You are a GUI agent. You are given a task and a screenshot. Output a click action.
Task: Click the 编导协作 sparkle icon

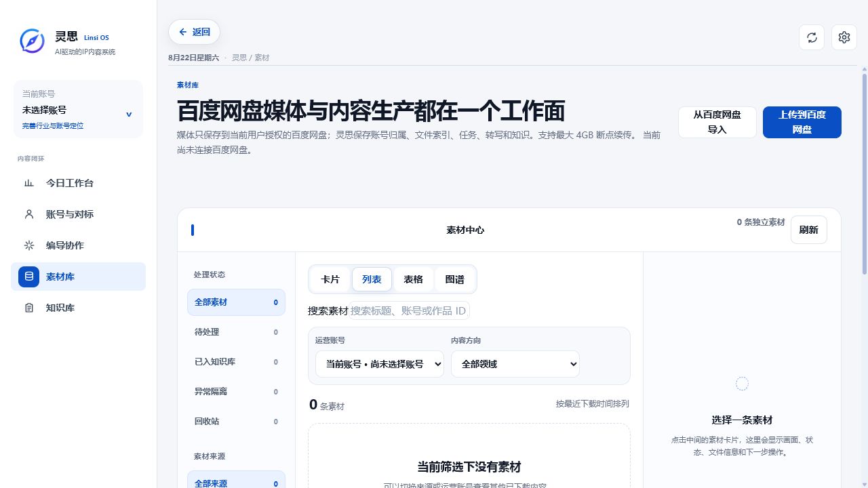(29, 245)
